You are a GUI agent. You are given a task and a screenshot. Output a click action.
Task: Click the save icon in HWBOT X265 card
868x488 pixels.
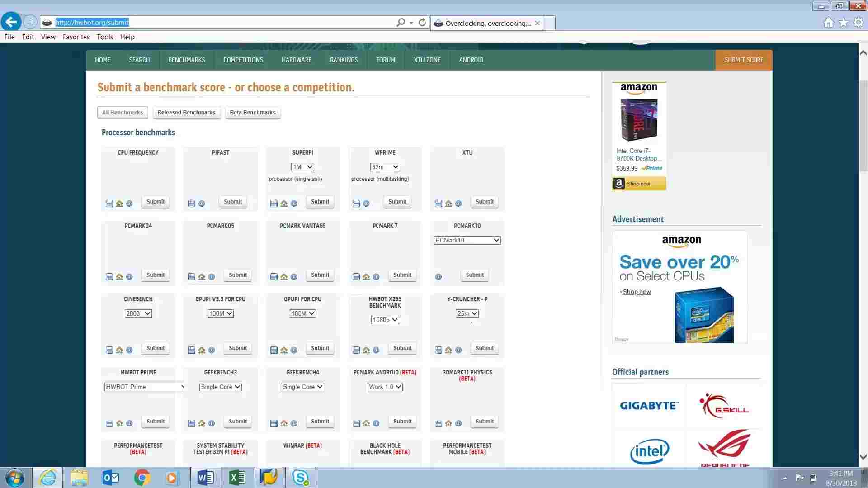[x=356, y=350]
